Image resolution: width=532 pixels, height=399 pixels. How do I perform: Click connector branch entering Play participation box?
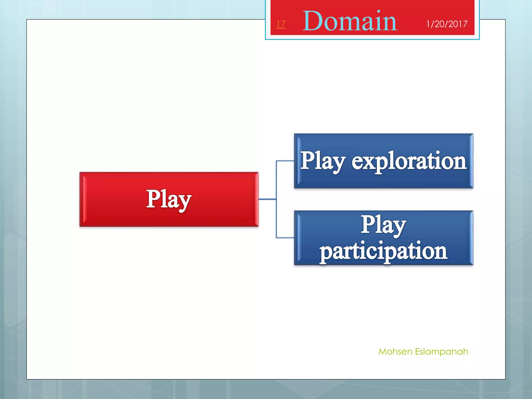285,238
